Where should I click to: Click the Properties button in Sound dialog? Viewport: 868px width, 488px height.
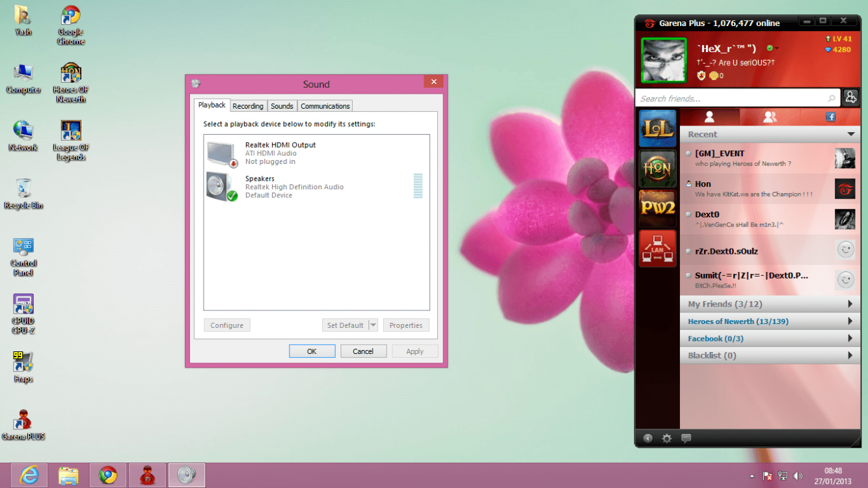pyautogui.click(x=406, y=325)
